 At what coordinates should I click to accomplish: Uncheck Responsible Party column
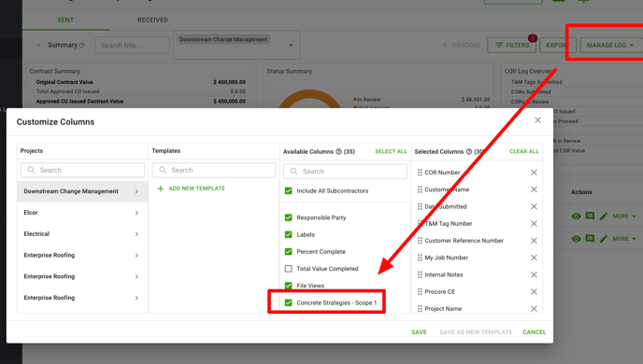pos(288,217)
